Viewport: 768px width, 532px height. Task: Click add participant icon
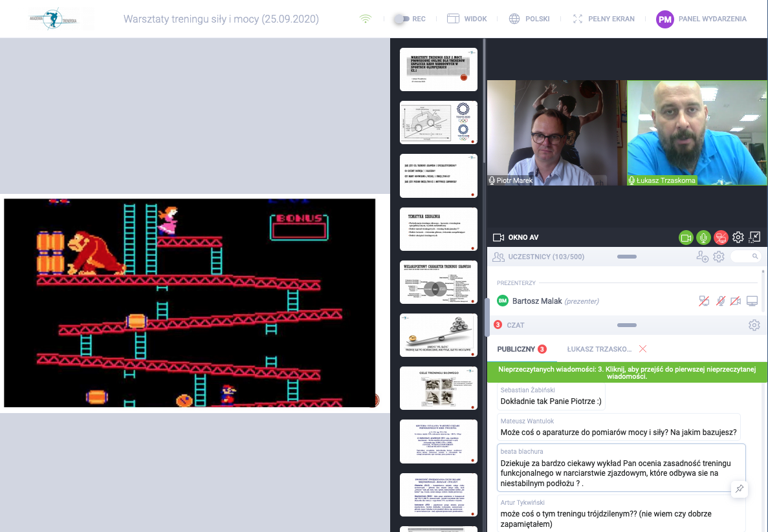(x=702, y=257)
